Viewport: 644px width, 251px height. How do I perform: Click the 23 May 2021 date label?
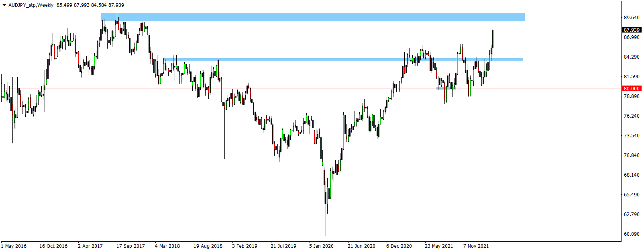click(439, 246)
